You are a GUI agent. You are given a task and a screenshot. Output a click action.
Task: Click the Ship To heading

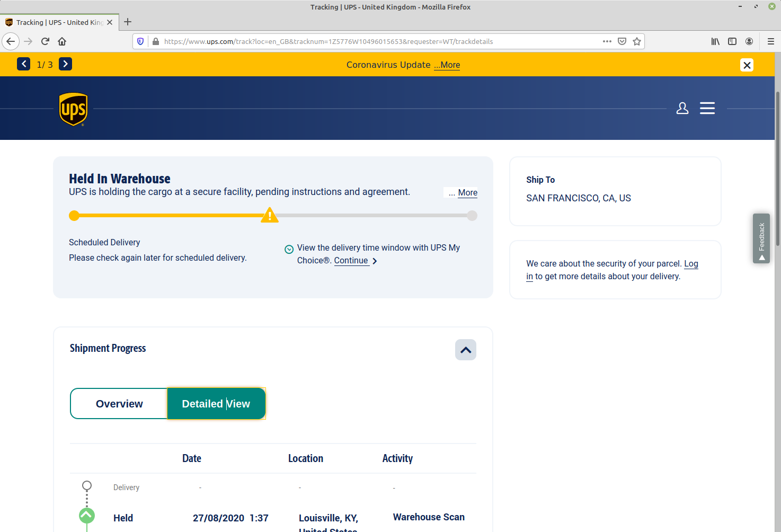pyautogui.click(x=540, y=180)
